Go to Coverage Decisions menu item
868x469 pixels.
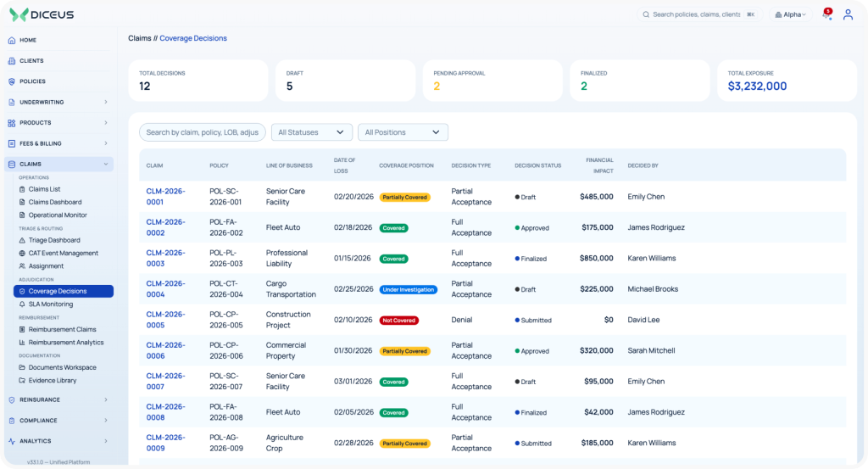click(x=64, y=291)
